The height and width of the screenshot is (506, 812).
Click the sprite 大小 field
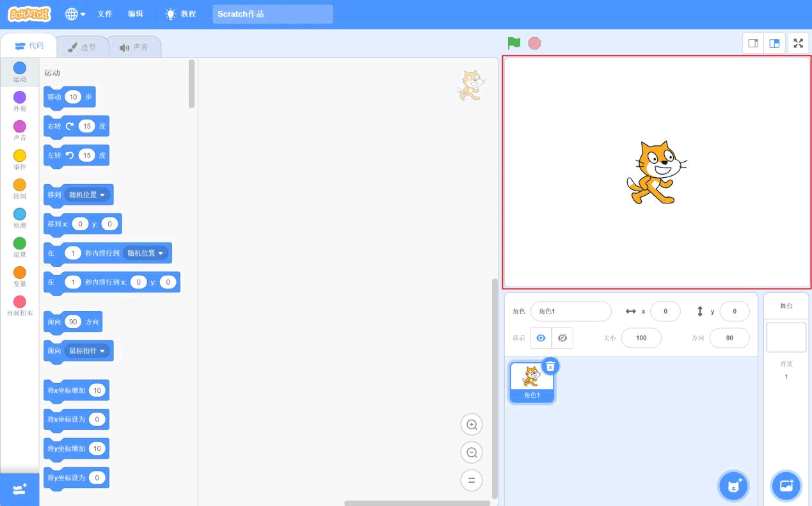641,338
